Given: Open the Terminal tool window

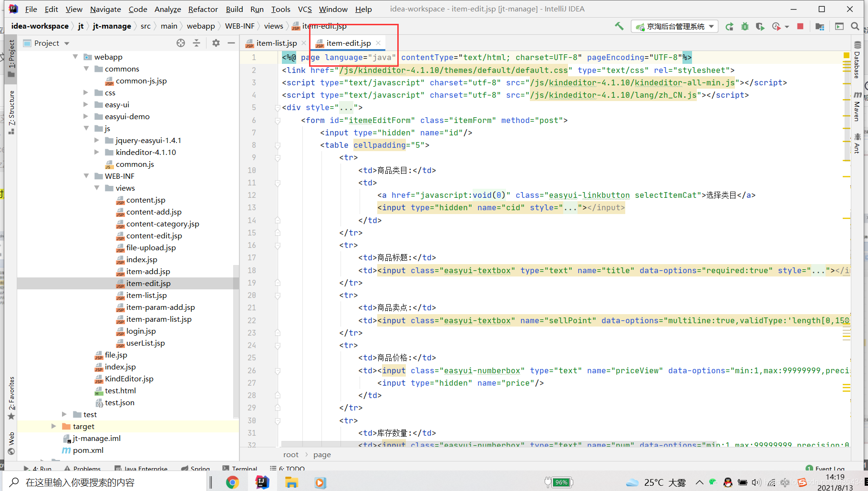Looking at the screenshot, I should tap(239, 469).
